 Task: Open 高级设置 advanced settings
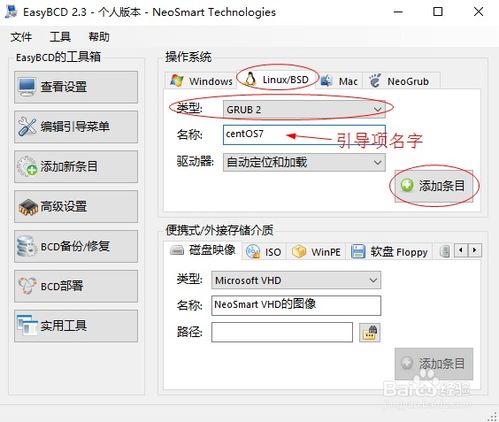pos(76,206)
